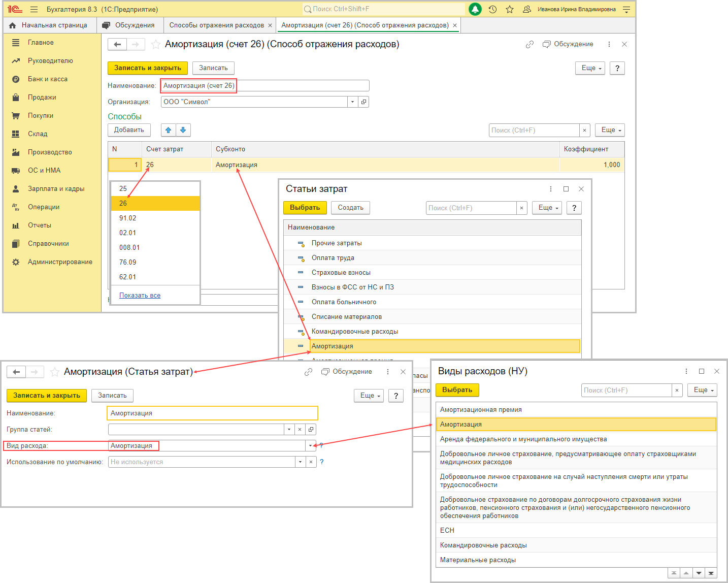Expand the Использование по умолчанию dropdown
Viewport: 728px width, 583px height.
tap(300, 462)
